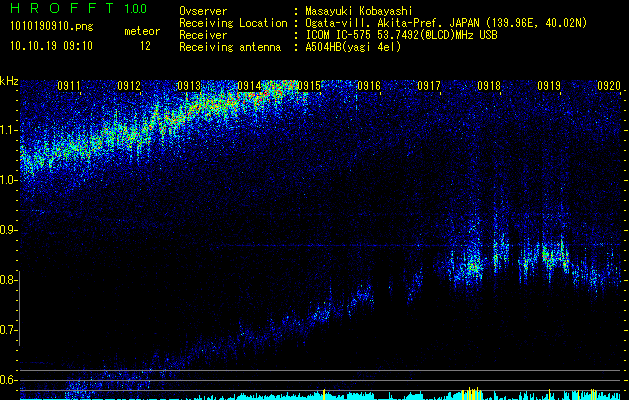Click the Receiving Location label
The height and width of the screenshot is (400, 629).
point(233,23)
